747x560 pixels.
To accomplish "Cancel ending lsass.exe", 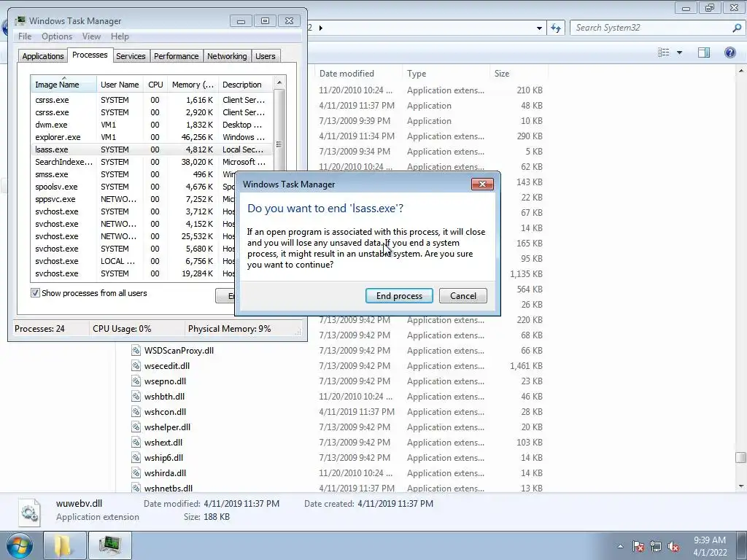I will pyautogui.click(x=463, y=296).
